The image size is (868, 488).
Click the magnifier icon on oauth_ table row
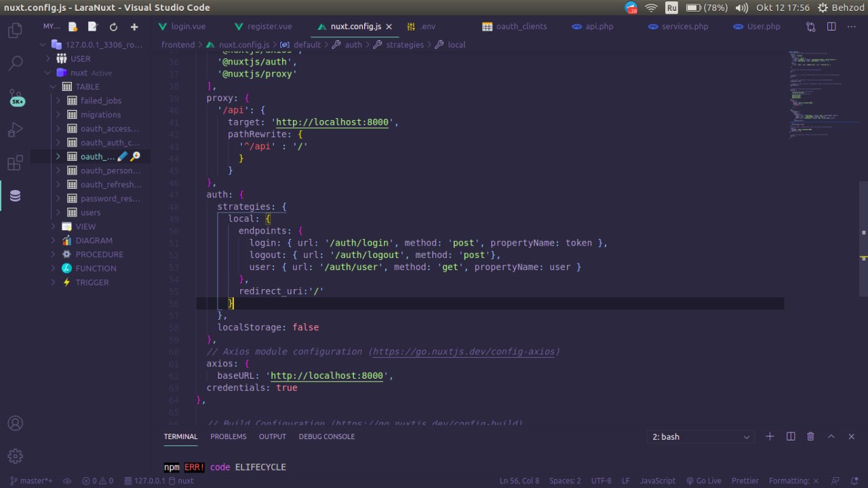pos(135,156)
